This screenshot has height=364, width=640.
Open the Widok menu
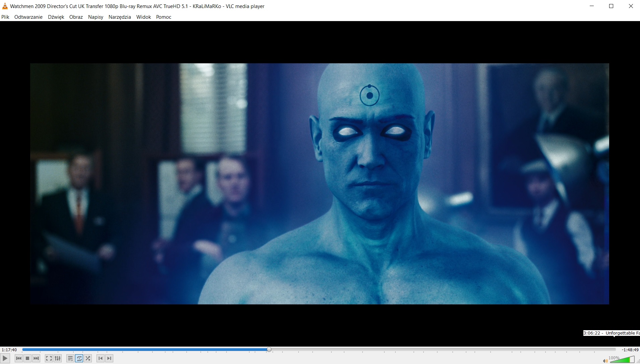tap(143, 17)
